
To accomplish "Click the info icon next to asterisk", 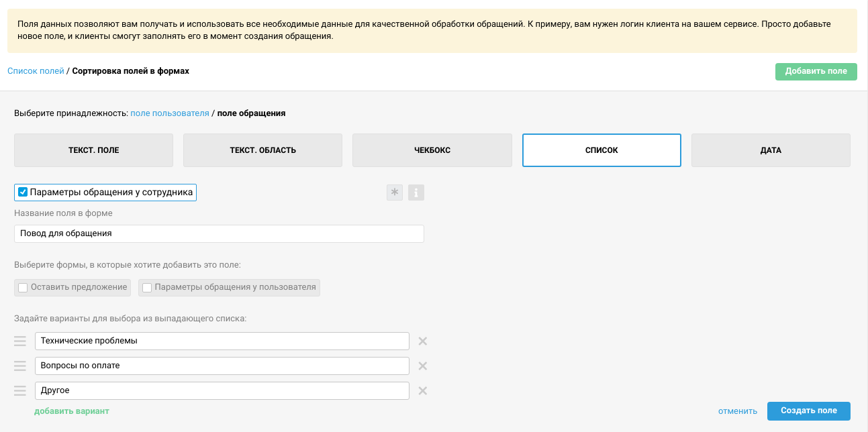I will pos(416,193).
